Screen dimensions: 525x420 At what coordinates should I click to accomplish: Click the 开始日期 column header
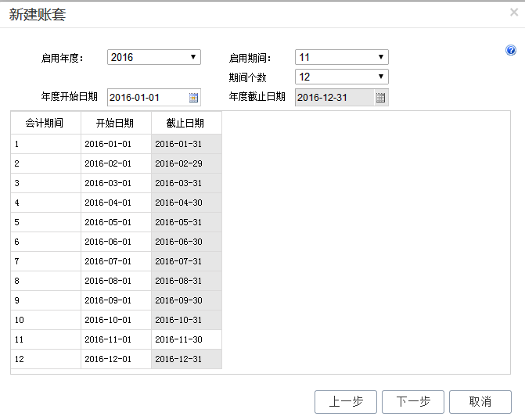click(x=115, y=124)
